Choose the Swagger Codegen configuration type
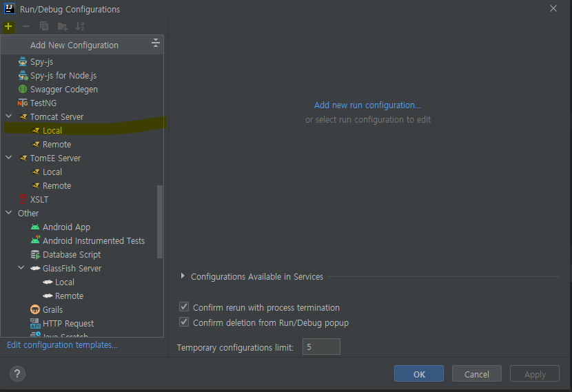Image resolution: width=572 pixels, height=392 pixels. click(64, 90)
